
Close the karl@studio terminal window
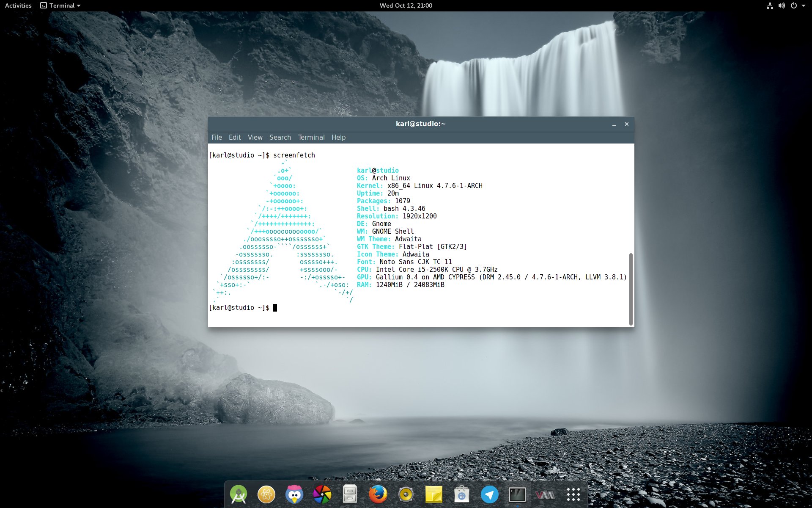click(x=627, y=124)
